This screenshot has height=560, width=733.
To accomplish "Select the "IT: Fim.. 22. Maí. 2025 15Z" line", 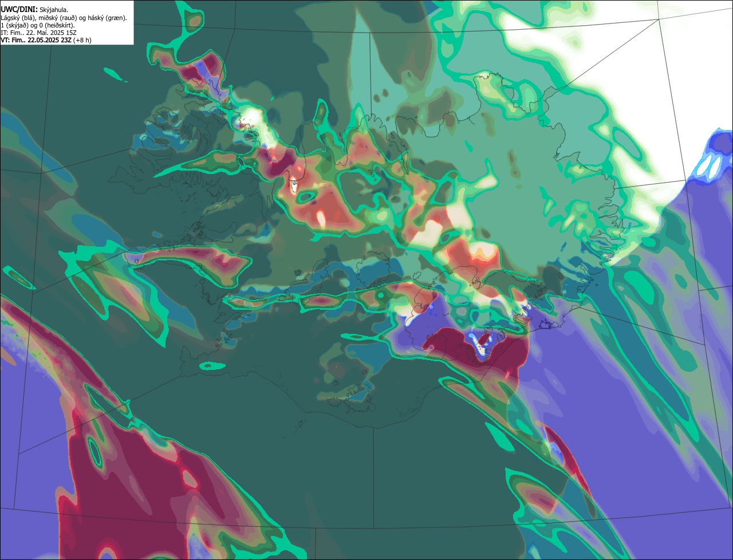I will [x=39, y=33].
